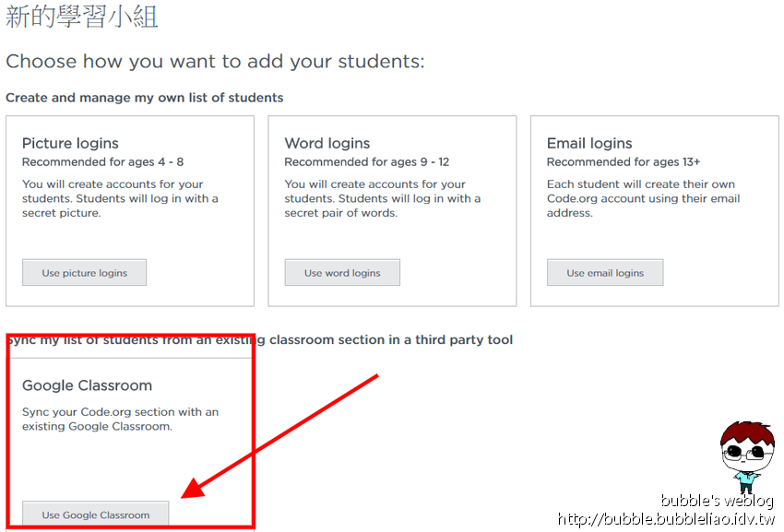Click "Create and manage my own list of students"

click(145, 98)
